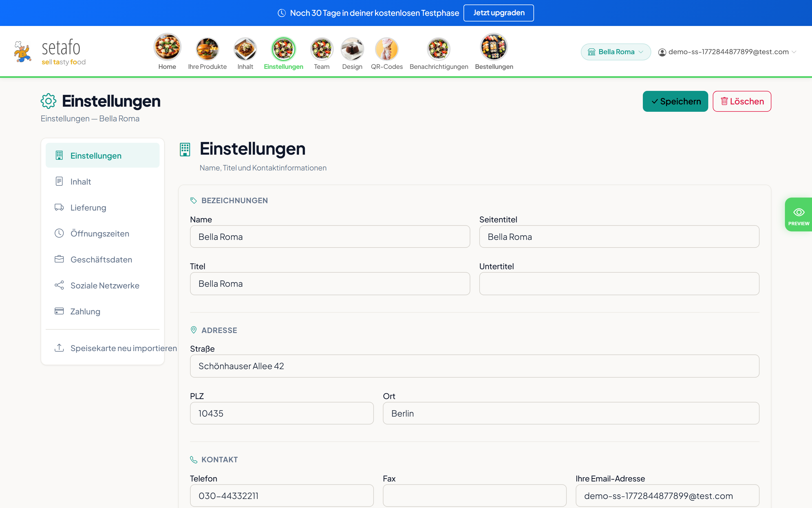Screen dimensions: 812x508
Task: Focus the Straße input field
Action: pos(475,366)
